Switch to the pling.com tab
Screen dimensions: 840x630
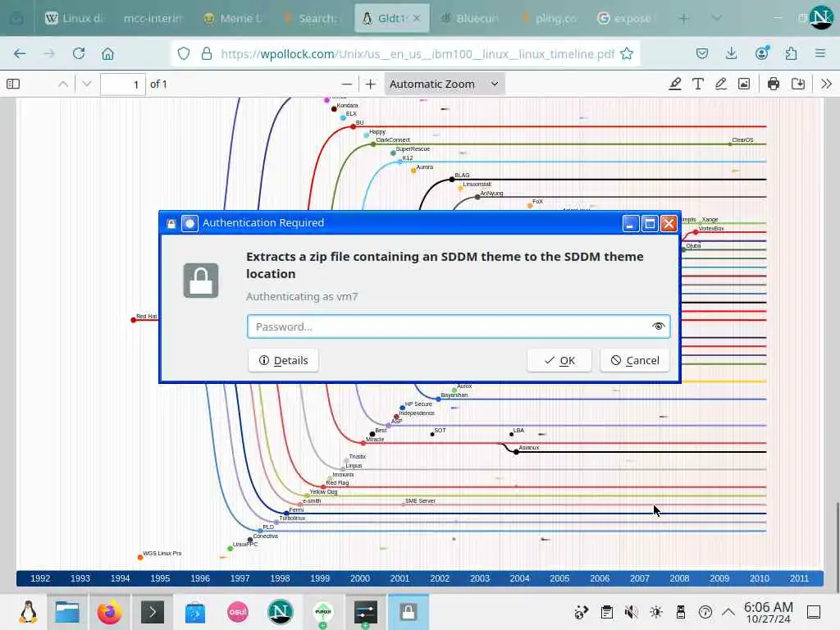[x=549, y=18]
